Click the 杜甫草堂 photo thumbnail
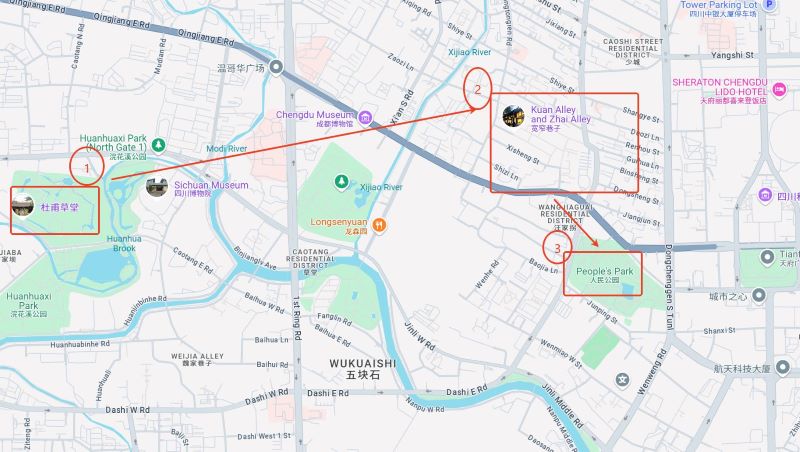This screenshot has height=452, width=800. (22, 206)
